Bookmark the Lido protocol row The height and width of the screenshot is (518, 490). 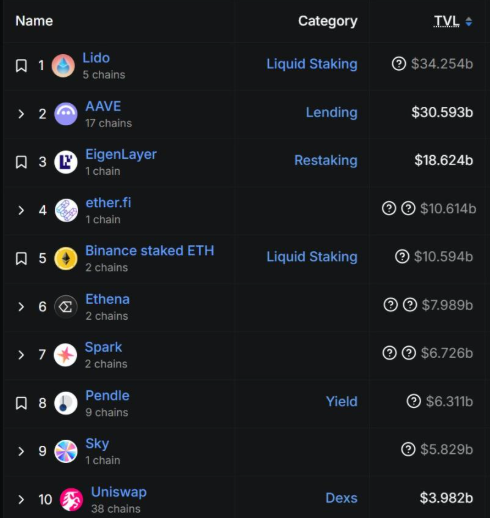coord(21,66)
